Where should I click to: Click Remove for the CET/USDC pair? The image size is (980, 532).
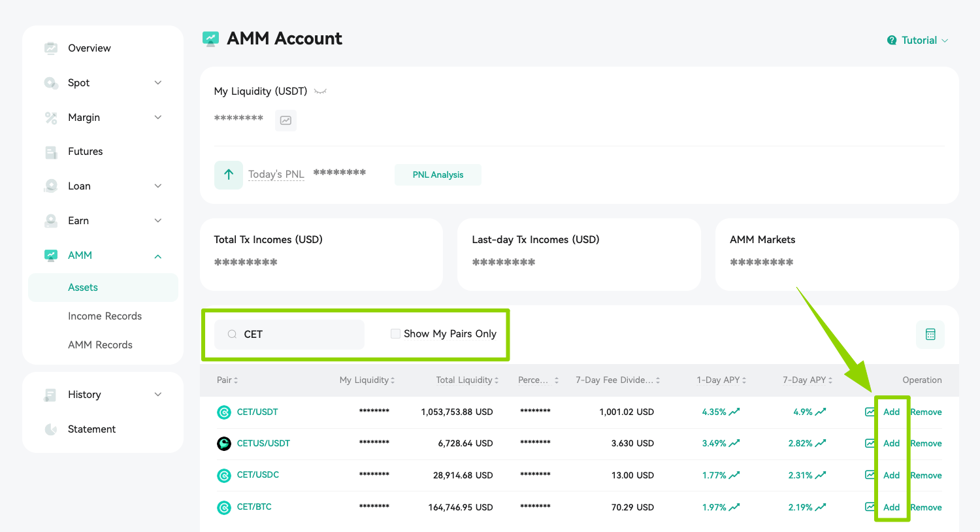point(926,475)
